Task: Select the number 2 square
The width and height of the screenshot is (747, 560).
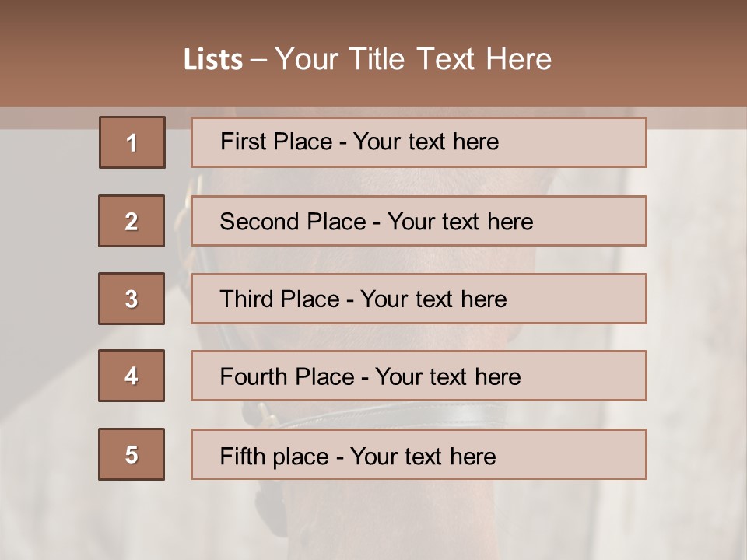Action: (x=132, y=221)
